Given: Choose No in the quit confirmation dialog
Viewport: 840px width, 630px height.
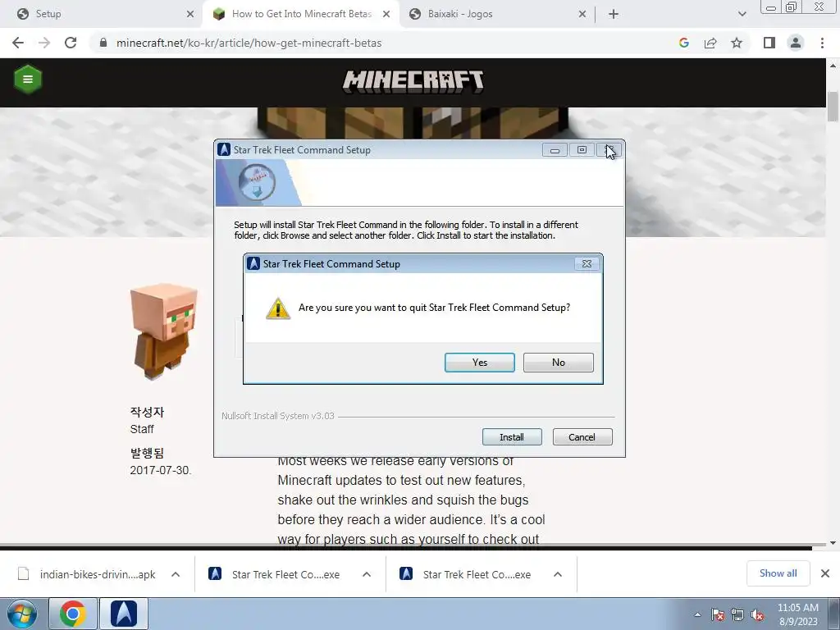Looking at the screenshot, I should tap(558, 362).
